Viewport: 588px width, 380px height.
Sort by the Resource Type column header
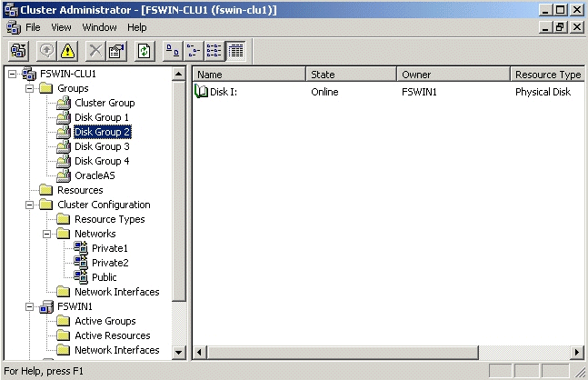[547, 75]
